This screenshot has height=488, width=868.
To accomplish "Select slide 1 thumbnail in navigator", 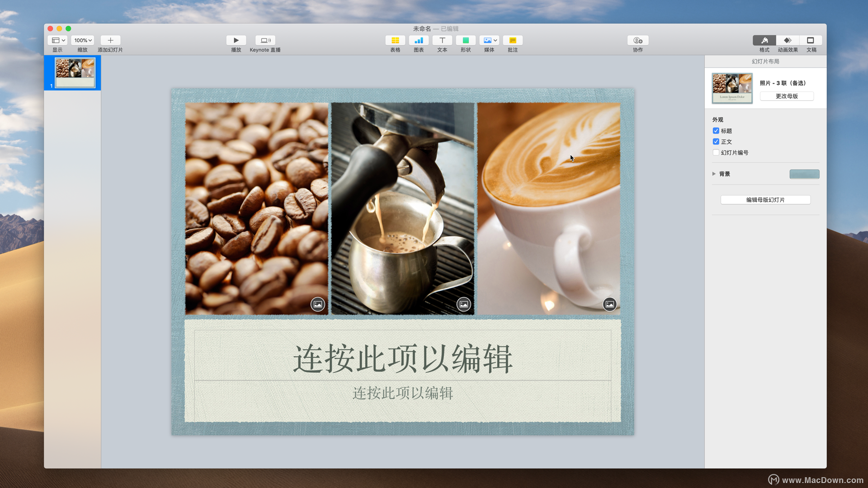I will (75, 72).
